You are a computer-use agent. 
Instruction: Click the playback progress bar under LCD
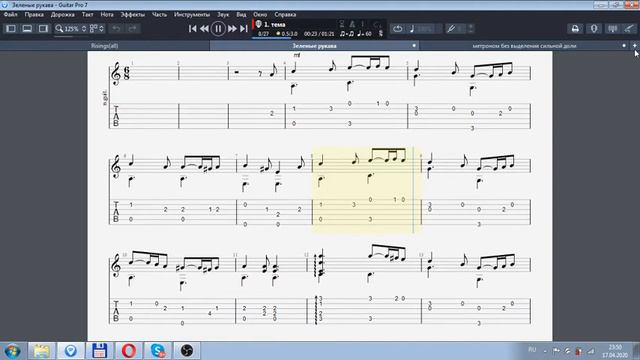pos(271,38)
